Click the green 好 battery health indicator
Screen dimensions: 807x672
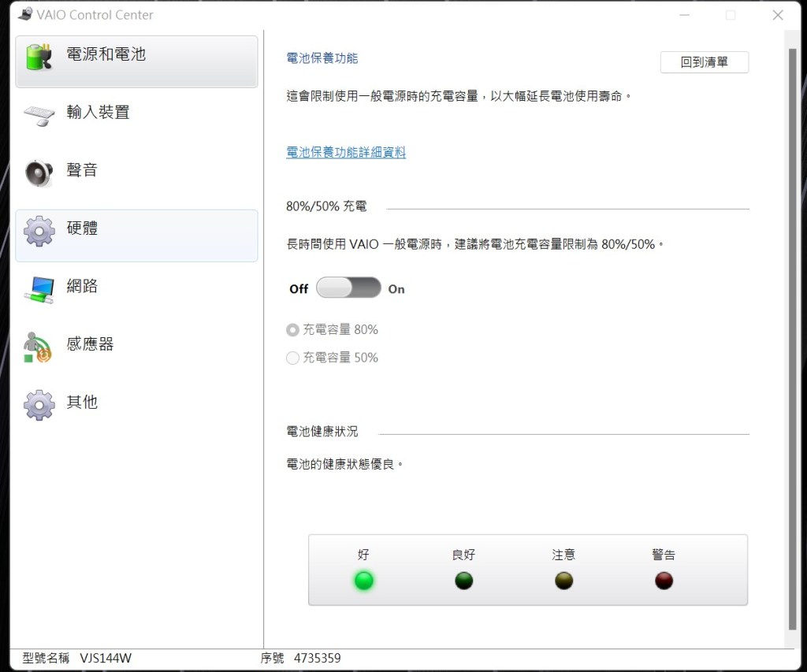(x=363, y=581)
